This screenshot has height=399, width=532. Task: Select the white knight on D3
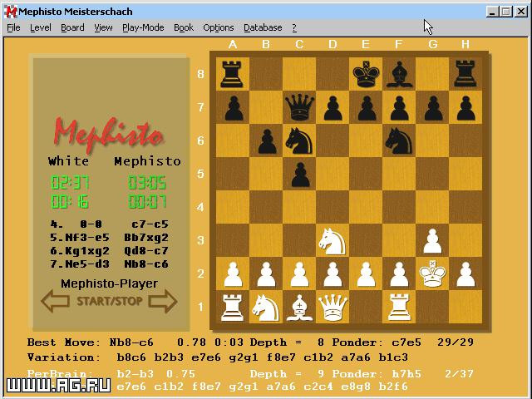(332, 241)
